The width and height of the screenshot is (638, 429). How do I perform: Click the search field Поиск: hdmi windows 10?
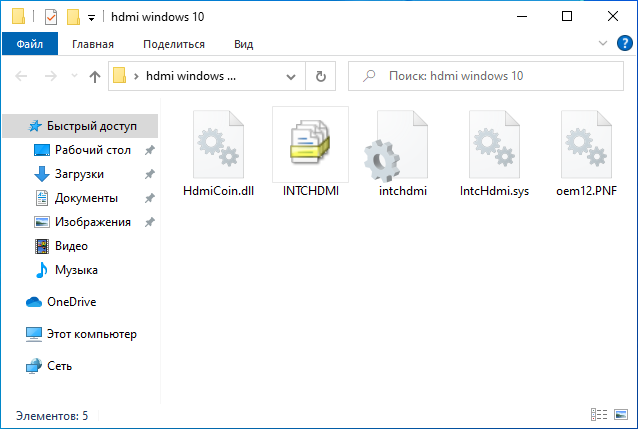pos(486,76)
